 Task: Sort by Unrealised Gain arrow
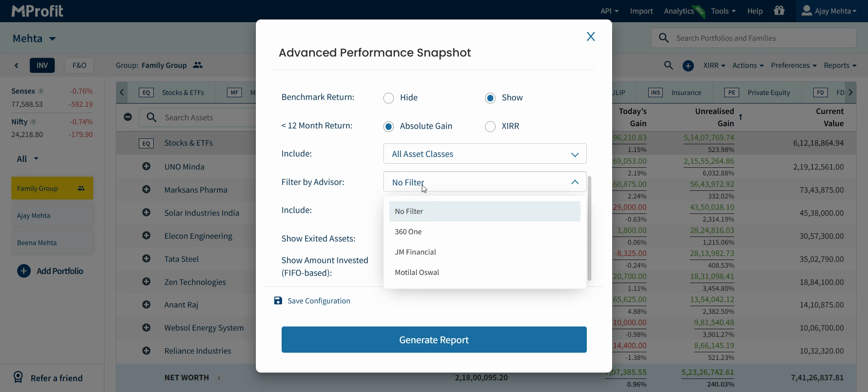pos(741,117)
